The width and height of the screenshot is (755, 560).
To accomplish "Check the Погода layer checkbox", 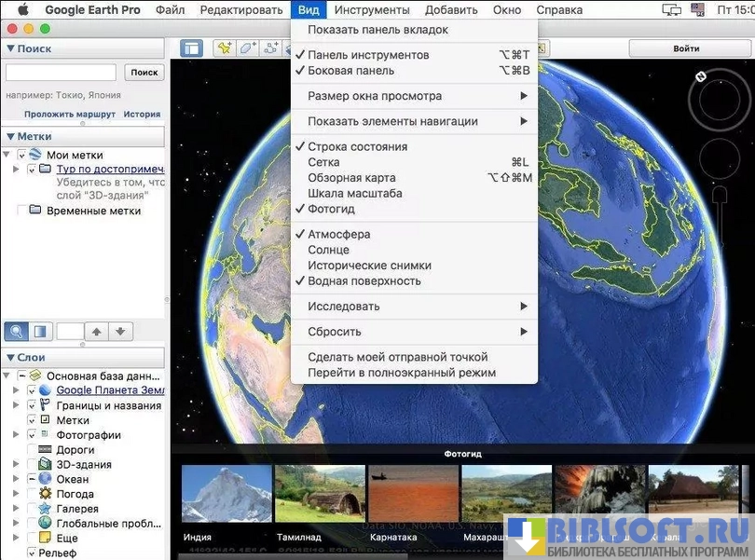I will 33,494.
